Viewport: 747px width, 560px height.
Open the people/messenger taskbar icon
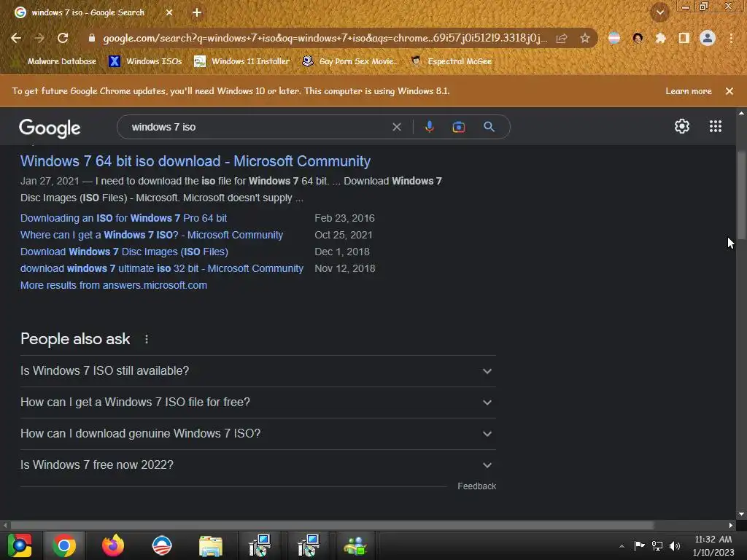pos(355,545)
